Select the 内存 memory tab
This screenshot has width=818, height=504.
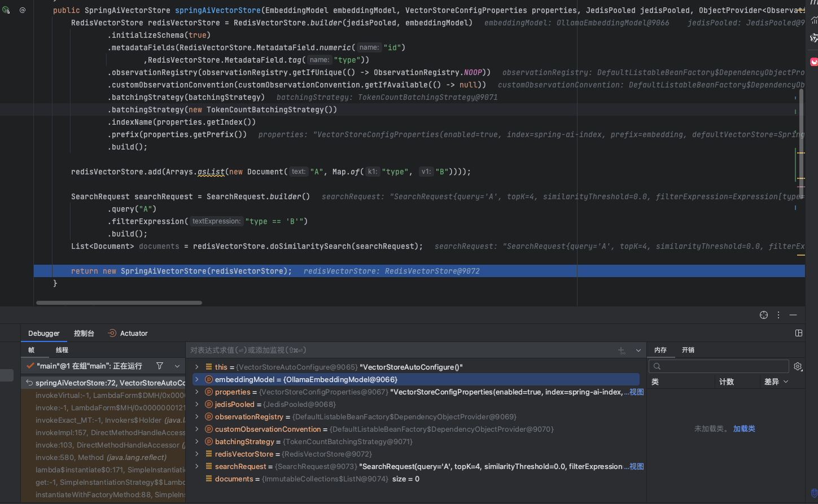(x=660, y=350)
